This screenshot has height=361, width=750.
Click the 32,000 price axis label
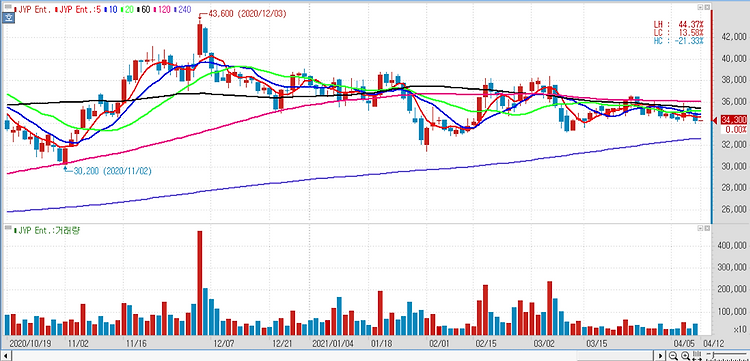(x=733, y=145)
